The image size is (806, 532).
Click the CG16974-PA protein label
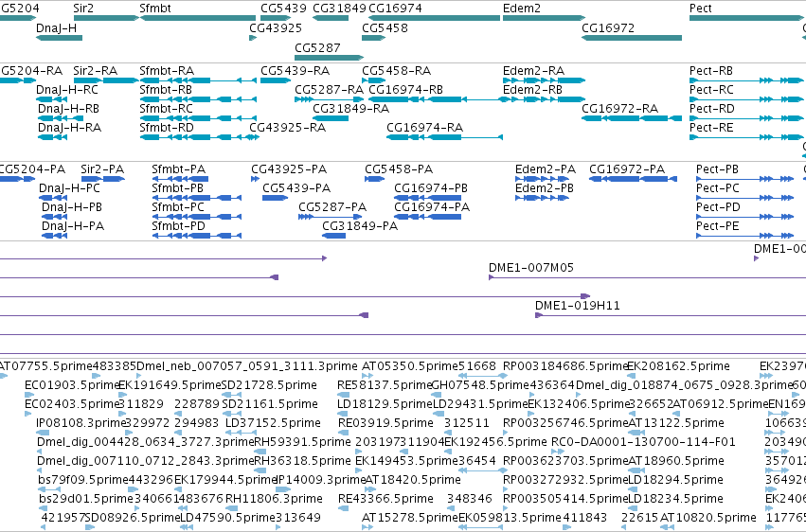tap(432, 207)
